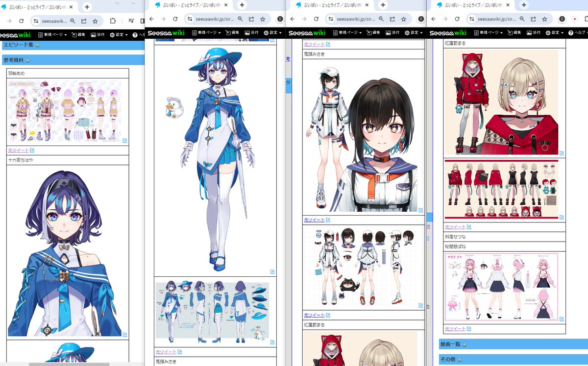Click share icon in third window's address bar

click(x=392, y=19)
